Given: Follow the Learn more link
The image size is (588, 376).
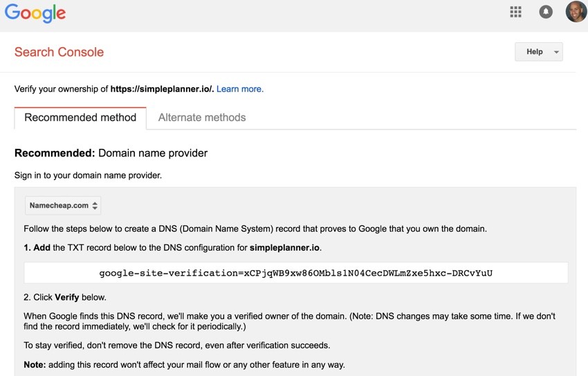Looking at the screenshot, I should click(240, 89).
